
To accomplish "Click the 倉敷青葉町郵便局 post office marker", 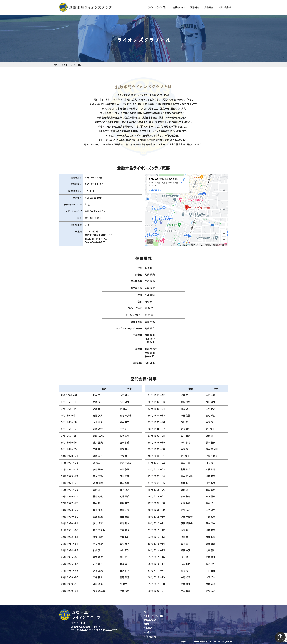I will pos(175,199).
